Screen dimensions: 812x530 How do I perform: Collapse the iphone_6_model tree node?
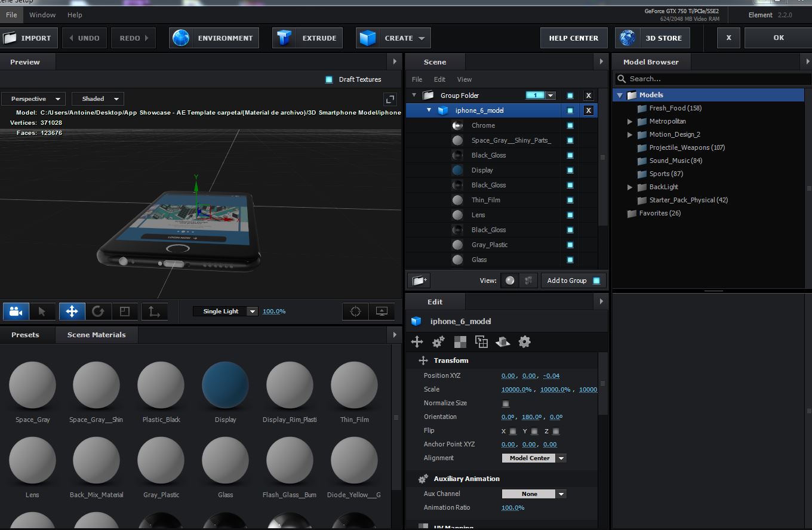coord(429,110)
